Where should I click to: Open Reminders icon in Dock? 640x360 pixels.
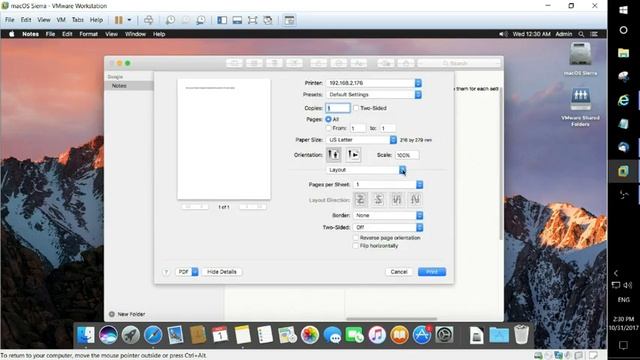pyautogui.click(x=265, y=335)
